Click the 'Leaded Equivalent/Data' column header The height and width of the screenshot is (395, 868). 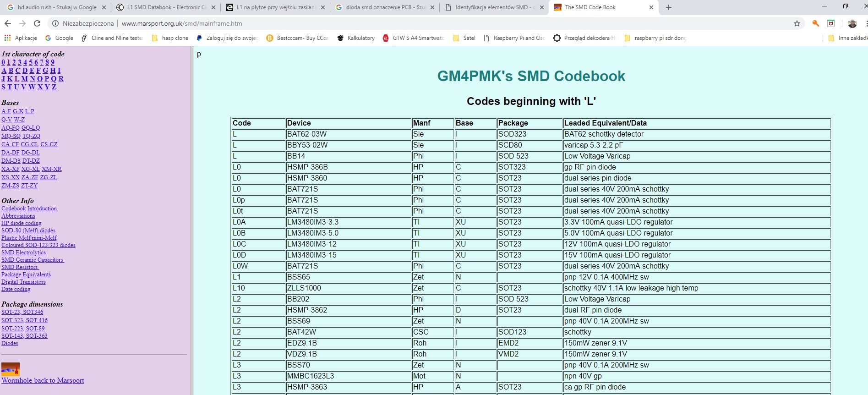pos(697,123)
